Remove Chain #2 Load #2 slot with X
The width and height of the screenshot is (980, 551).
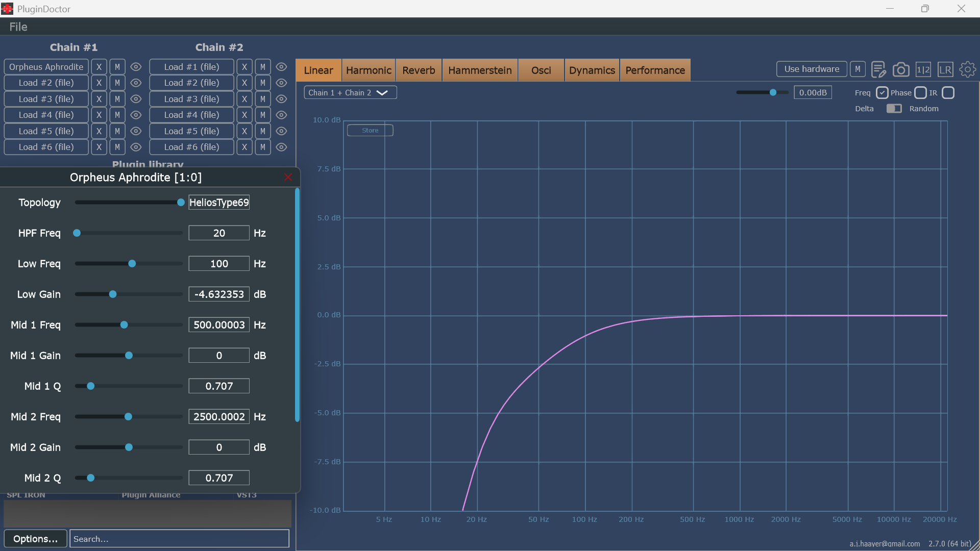coord(244,83)
